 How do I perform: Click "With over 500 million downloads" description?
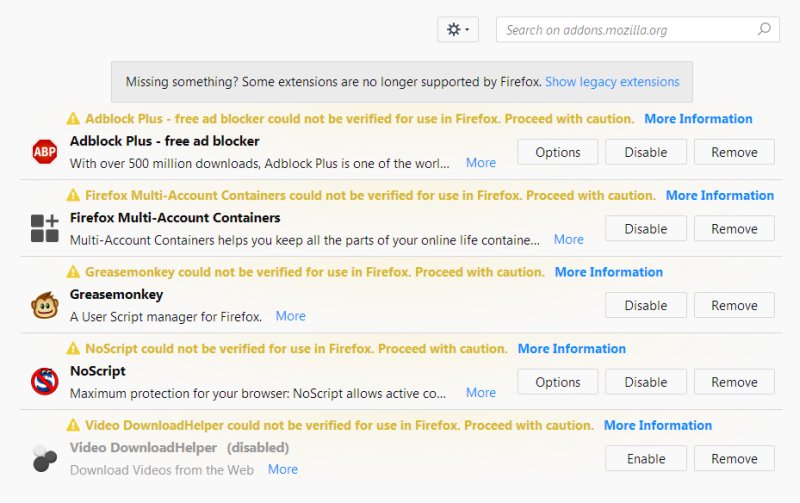pyautogui.click(x=260, y=163)
